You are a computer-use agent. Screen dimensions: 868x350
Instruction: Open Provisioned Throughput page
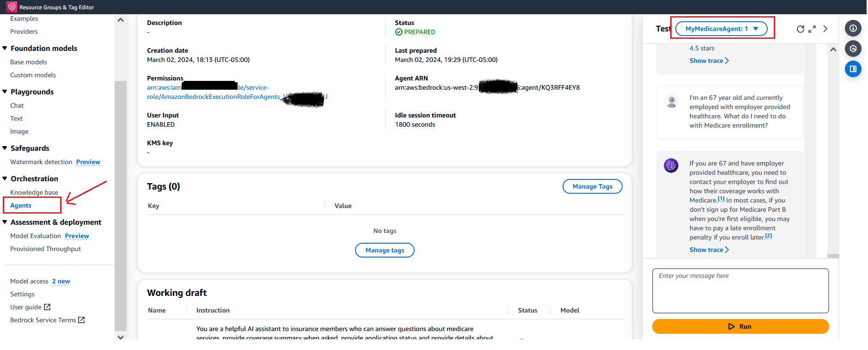coord(45,249)
